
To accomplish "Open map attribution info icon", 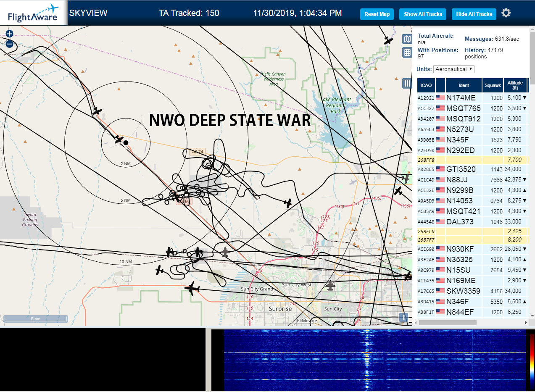I will pos(403,318).
